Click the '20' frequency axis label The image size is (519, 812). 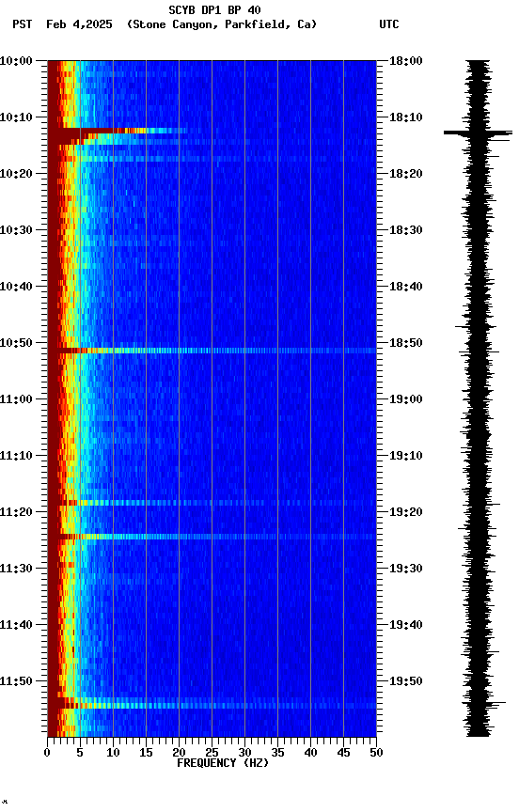tap(179, 753)
